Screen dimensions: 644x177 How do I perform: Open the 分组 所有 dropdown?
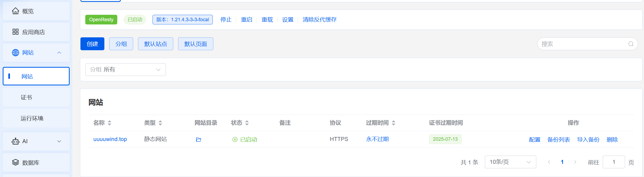tap(126, 70)
